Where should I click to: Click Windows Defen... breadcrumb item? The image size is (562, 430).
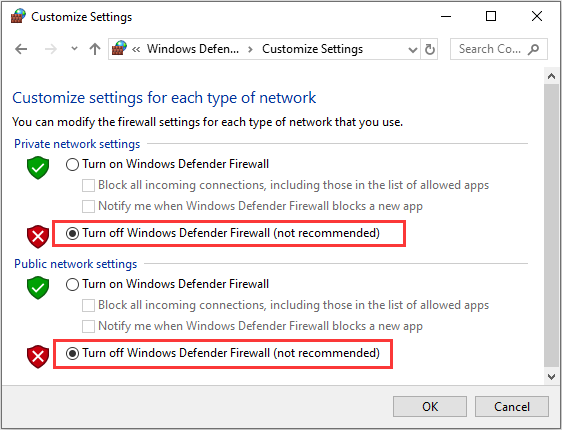[x=193, y=49]
